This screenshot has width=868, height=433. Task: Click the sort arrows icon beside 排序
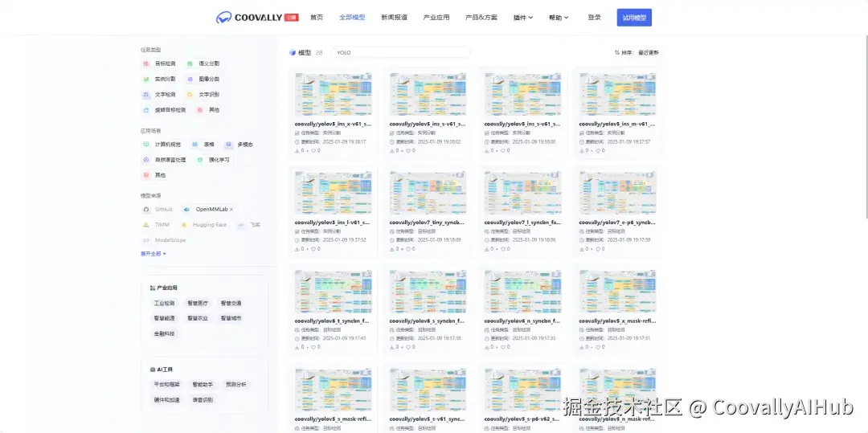(616, 52)
